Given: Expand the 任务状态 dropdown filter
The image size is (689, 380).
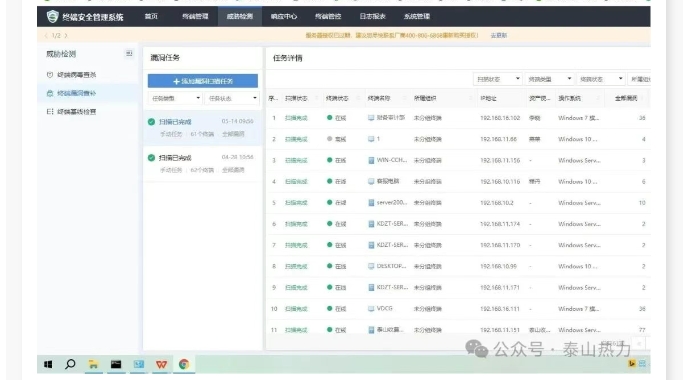Looking at the screenshot, I should tap(232, 98).
